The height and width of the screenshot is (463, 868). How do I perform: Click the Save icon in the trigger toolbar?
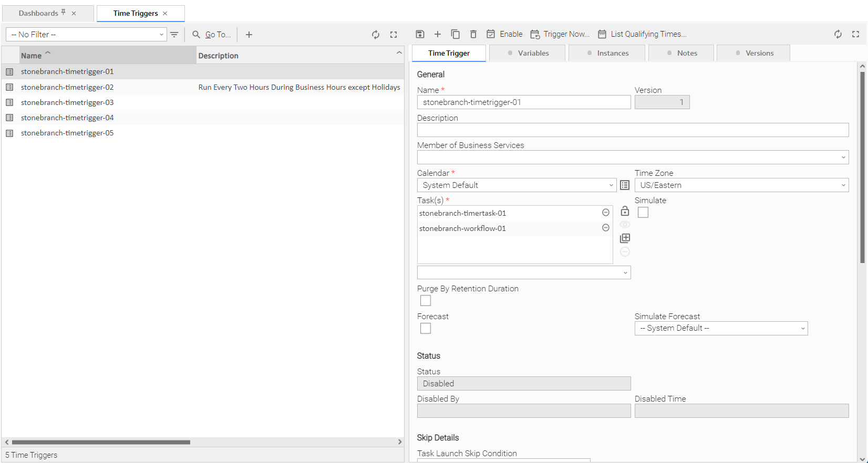420,34
